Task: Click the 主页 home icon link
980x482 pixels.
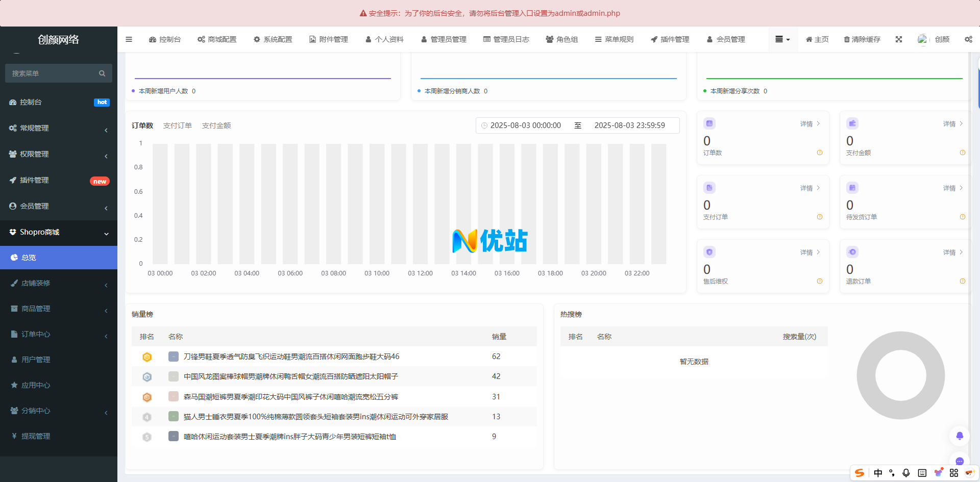Action: click(x=817, y=39)
